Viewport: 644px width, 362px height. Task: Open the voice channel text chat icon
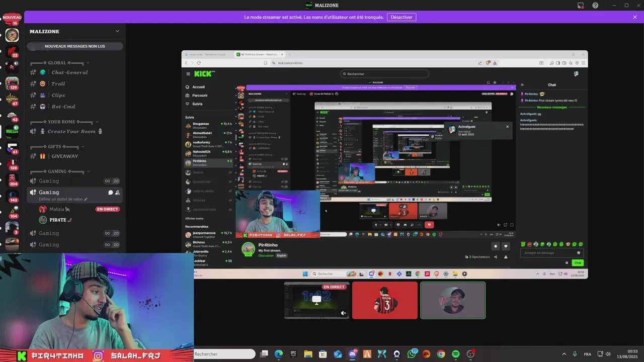pyautogui.click(x=110, y=193)
